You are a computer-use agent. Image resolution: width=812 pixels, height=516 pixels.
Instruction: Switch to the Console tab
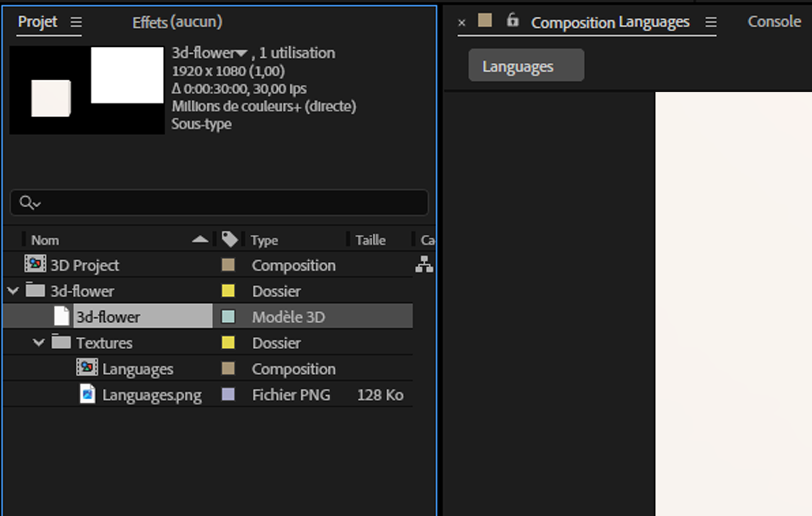pyautogui.click(x=774, y=21)
